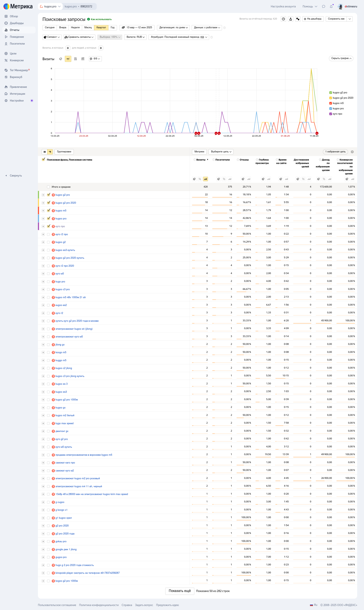Click the Показать ещё button
Viewport: 364px width, 610px height.
(x=180, y=591)
